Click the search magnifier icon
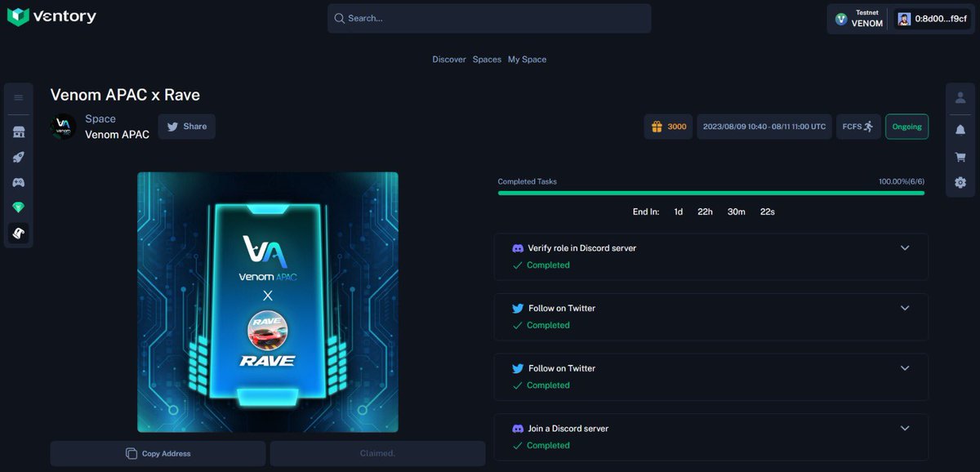 coord(339,18)
